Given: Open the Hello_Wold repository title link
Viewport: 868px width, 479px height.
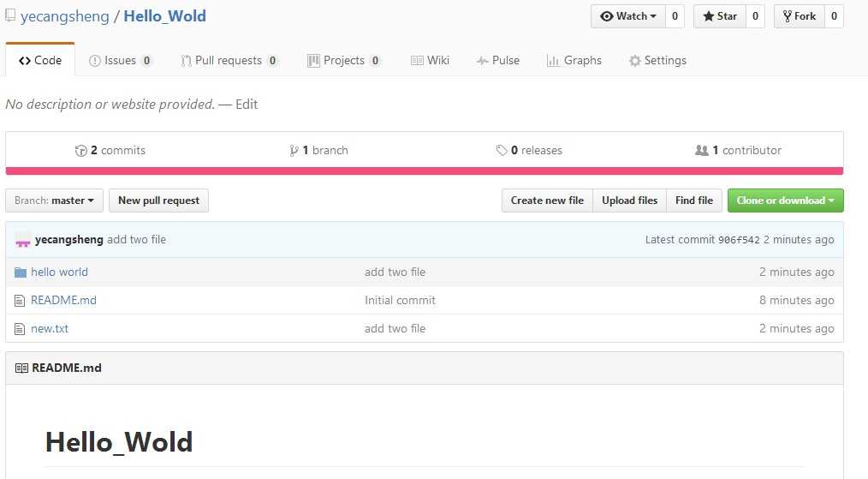Looking at the screenshot, I should pos(165,16).
